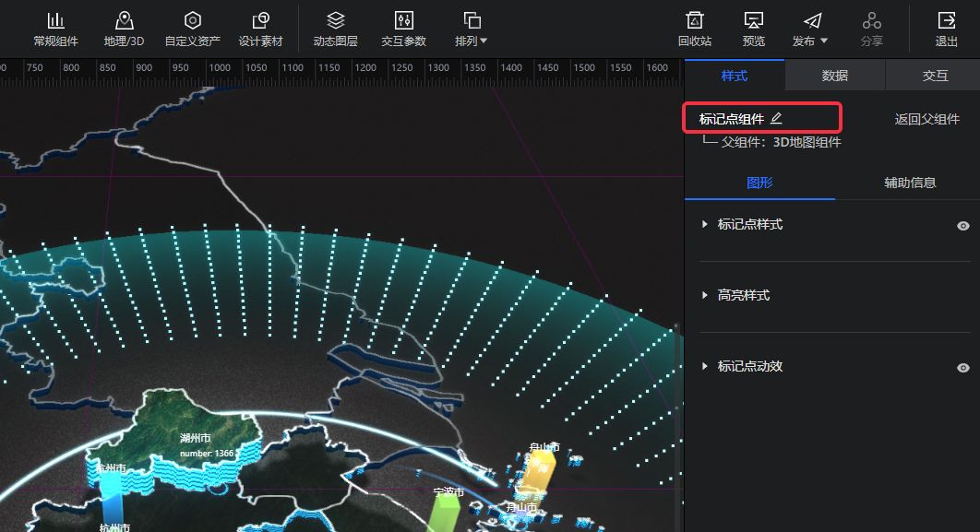Image resolution: width=980 pixels, height=532 pixels.
Task: Click the 预览 preview icon
Action: coord(753,21)
